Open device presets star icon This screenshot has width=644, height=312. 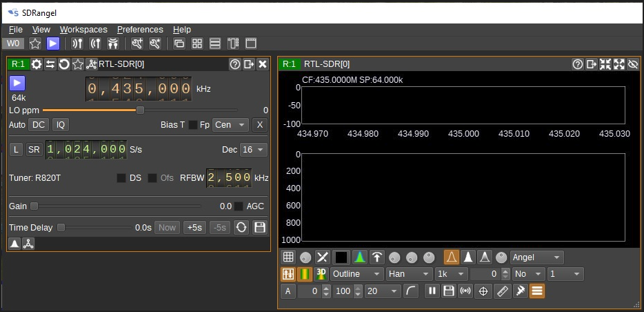pos(78,64)
